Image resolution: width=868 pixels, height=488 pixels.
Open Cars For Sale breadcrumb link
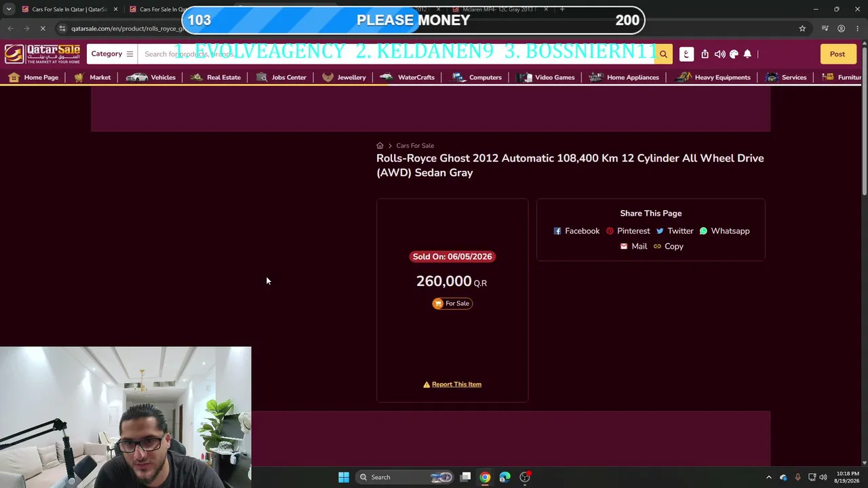(415, 146)
